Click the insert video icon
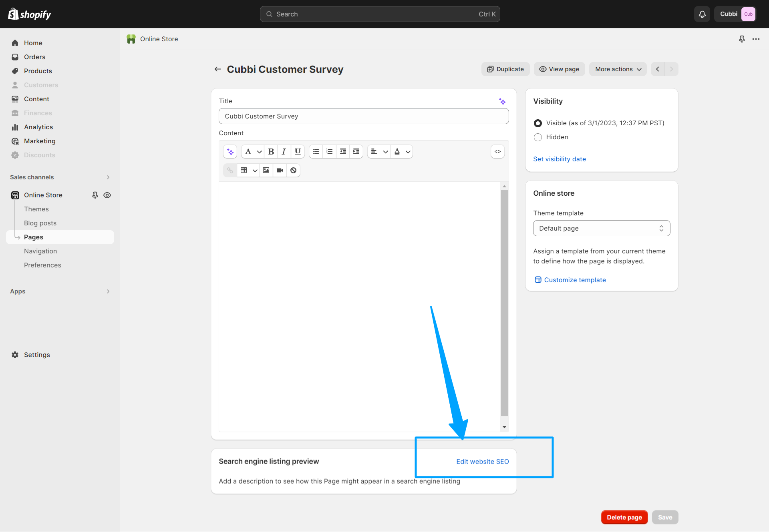This screenshot has height=532, width=769. (280, 171)
